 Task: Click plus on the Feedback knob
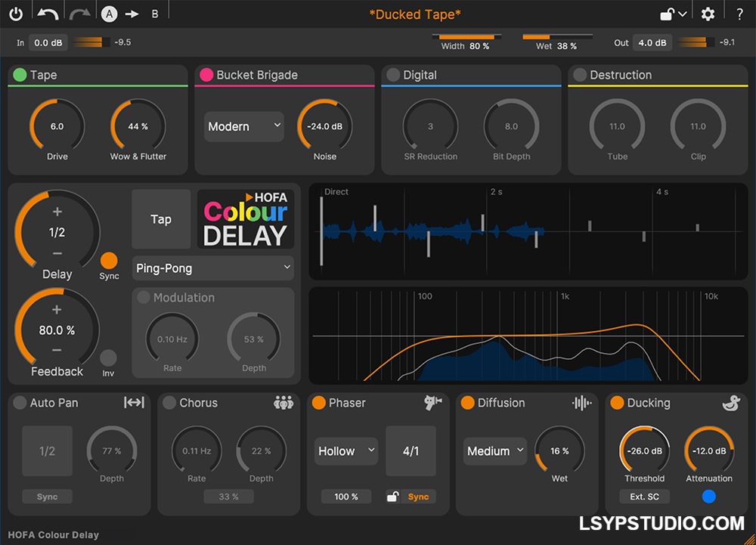(57, 309)
